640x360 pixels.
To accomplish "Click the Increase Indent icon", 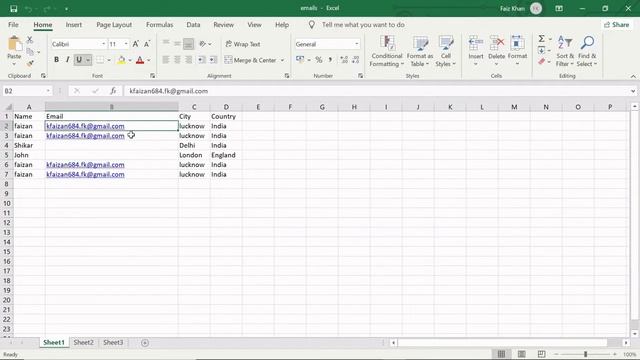I will [x=213, y=60].
